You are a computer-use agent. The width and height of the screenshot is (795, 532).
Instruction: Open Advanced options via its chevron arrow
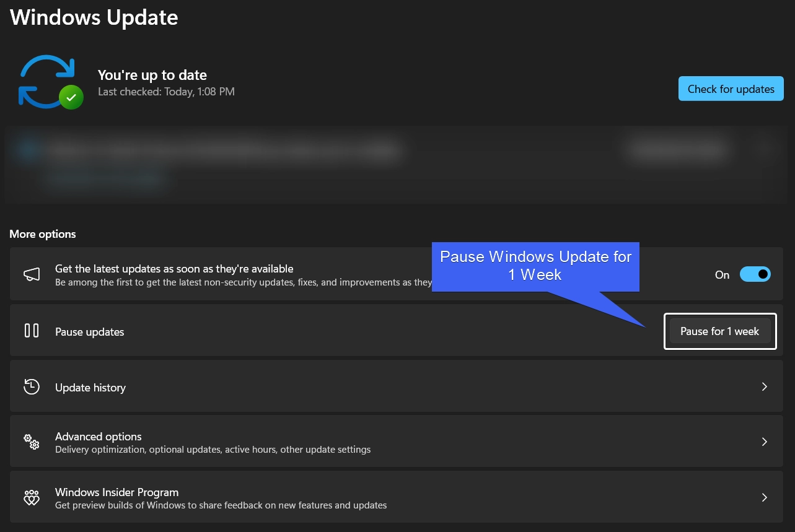click(765, 442)
